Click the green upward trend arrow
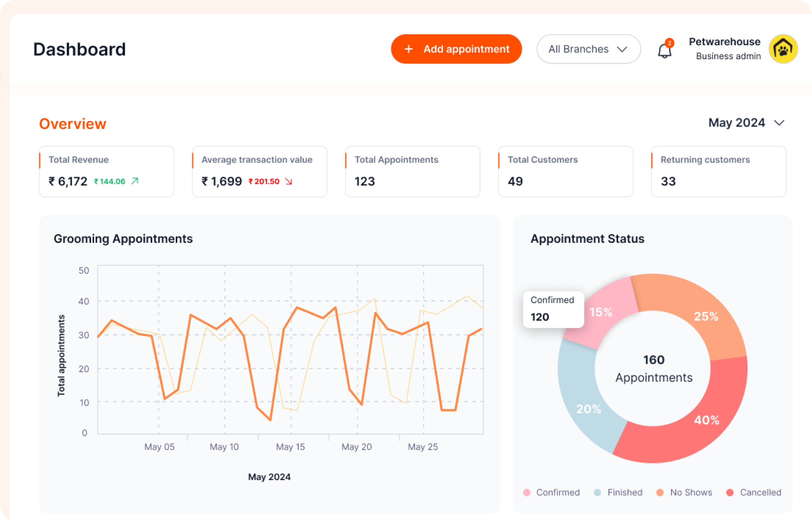Viewport: 812px width, 525px height. (x=135, y=181)
